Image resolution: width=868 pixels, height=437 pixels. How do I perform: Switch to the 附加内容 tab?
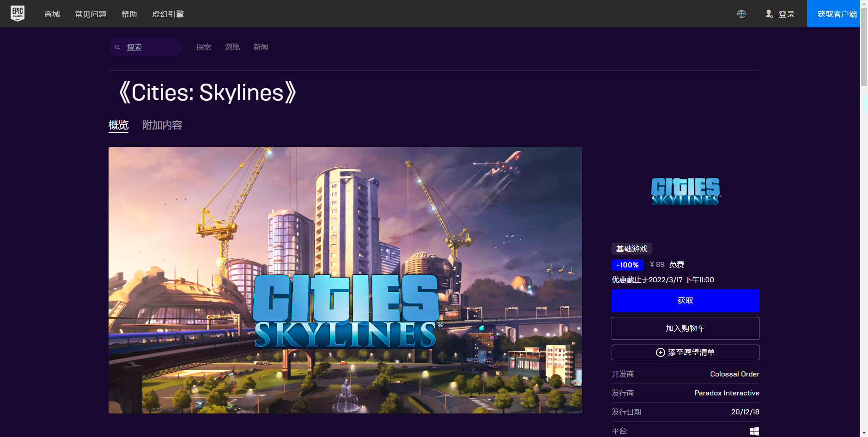tap(163, 125)
